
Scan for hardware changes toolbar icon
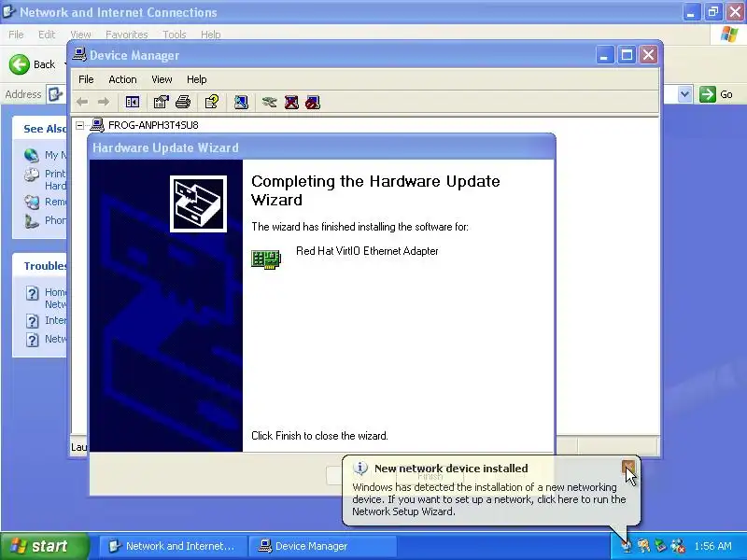click(241, 102)
